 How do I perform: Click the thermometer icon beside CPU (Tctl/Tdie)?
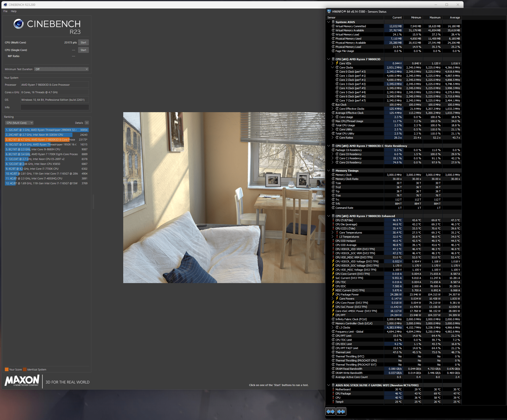pos(333,220)
